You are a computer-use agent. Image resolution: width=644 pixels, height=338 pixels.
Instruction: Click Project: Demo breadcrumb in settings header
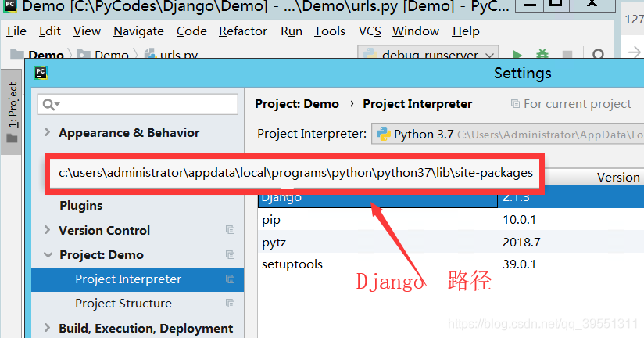coord(297,104)
